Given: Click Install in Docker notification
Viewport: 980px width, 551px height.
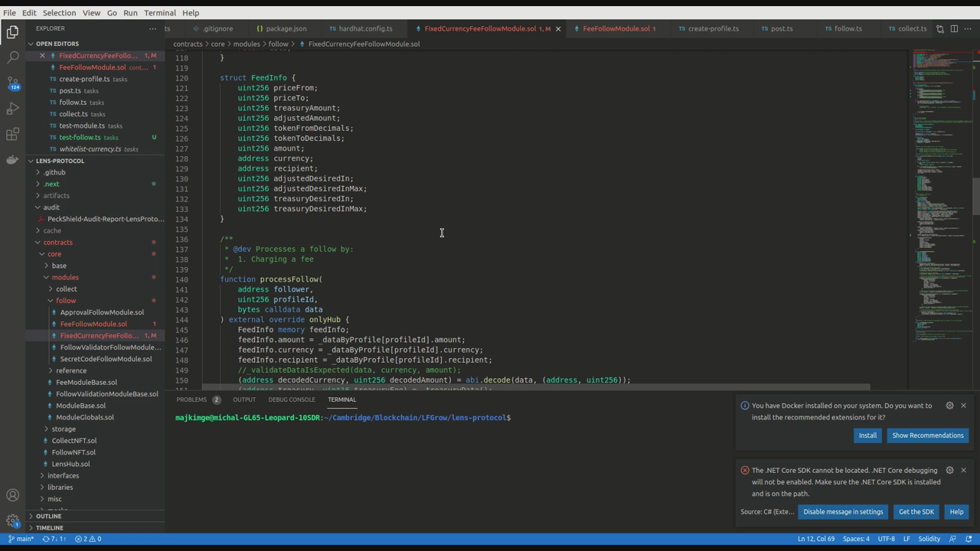Looking at the screenshot, I should pos(867,435).
